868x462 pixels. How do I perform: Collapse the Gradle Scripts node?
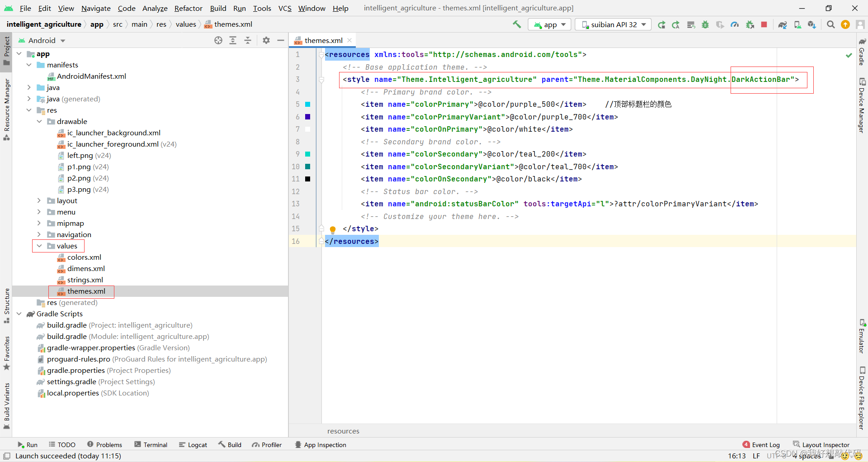click(19, 314)
